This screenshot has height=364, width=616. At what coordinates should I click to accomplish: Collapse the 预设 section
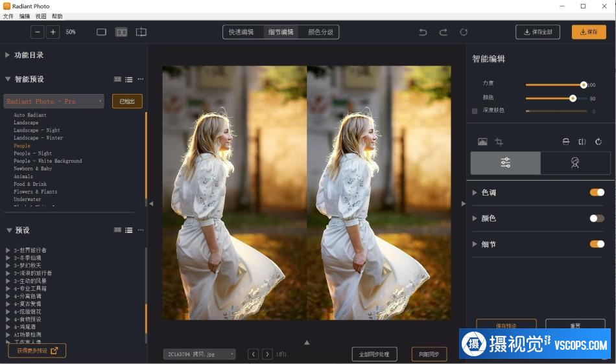[9, 230]
